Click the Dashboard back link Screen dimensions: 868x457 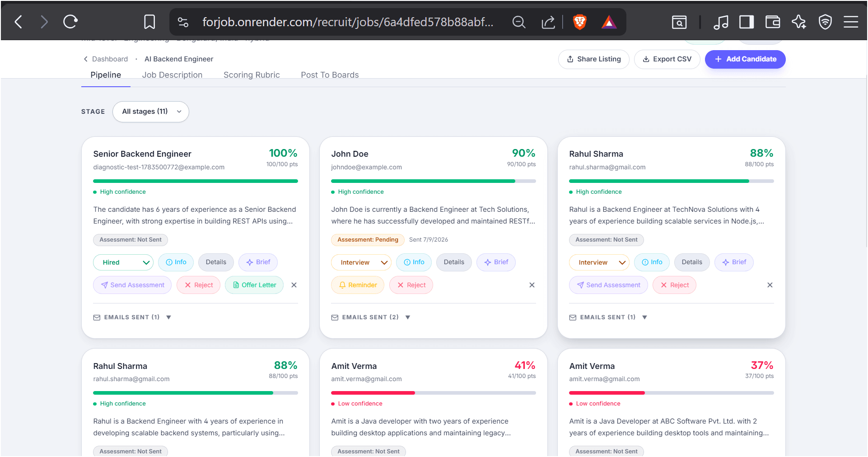click(106, 59)
